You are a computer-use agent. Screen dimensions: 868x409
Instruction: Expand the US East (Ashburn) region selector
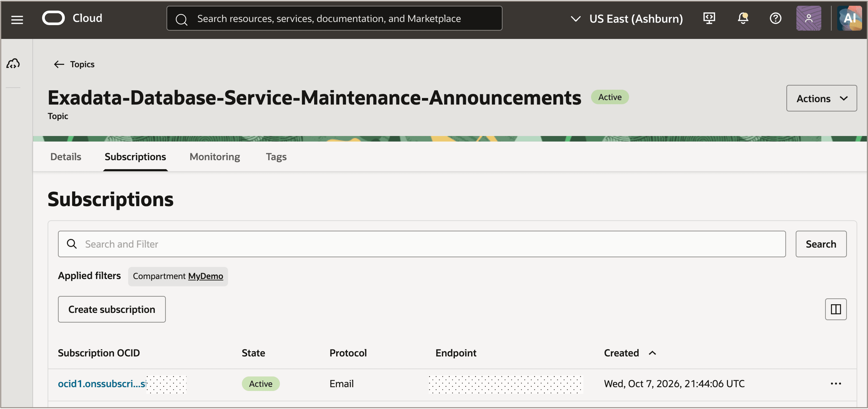(627, 19)
